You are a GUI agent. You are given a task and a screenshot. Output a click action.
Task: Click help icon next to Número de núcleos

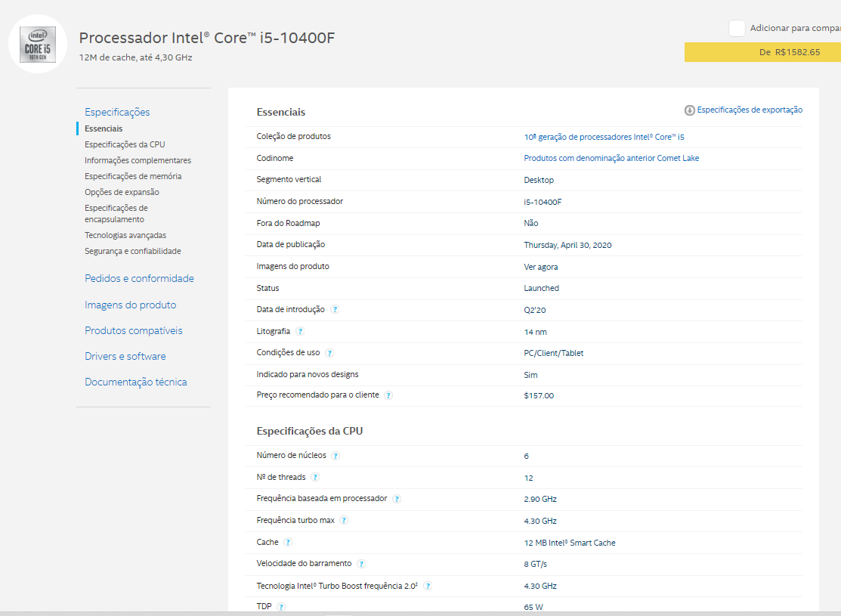335,456
